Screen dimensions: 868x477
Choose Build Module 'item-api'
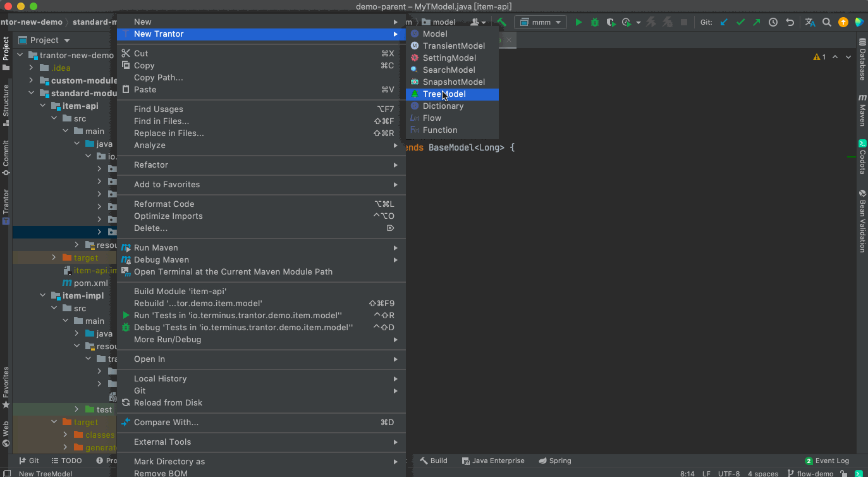(261, 291)
